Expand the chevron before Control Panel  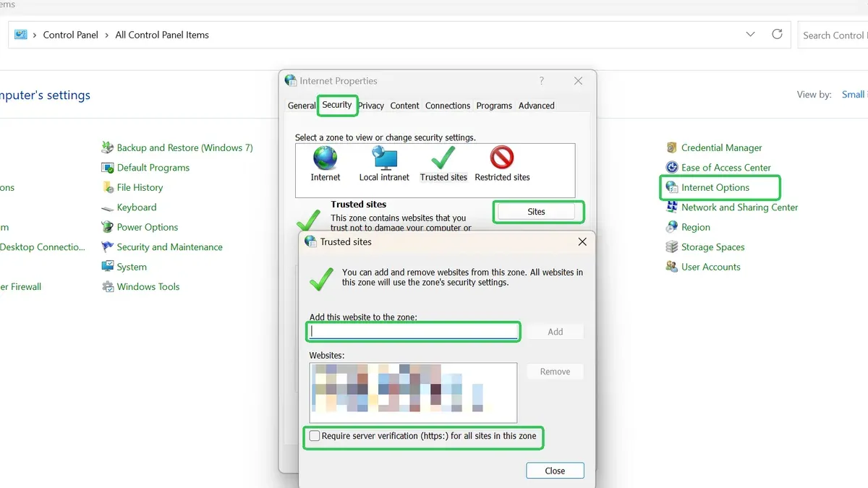35,35
